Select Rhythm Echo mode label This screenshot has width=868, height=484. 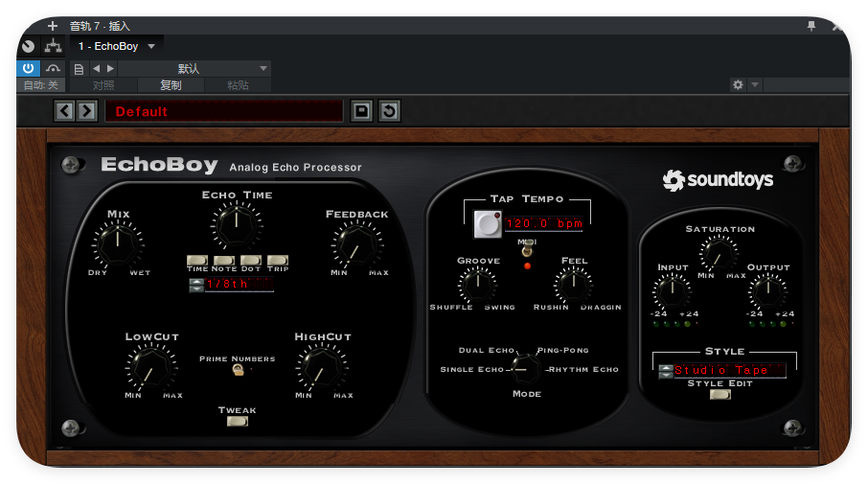(582, 369)
